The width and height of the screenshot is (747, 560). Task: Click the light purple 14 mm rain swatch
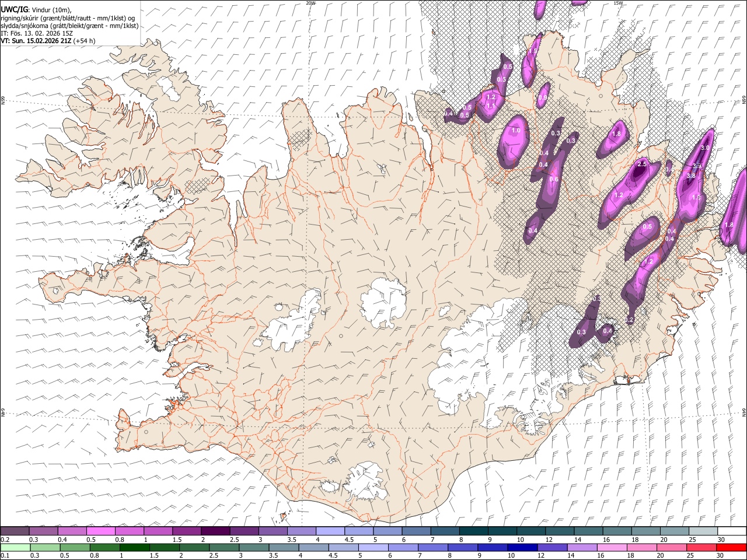pyautogui.click(x=581, y=548)
